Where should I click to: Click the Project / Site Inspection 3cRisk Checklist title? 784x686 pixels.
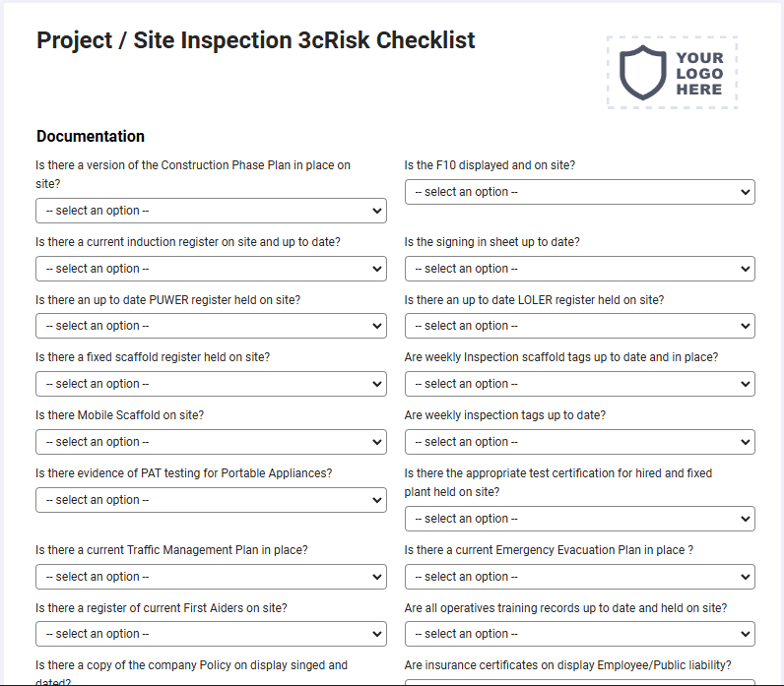(x=255, y=40)
